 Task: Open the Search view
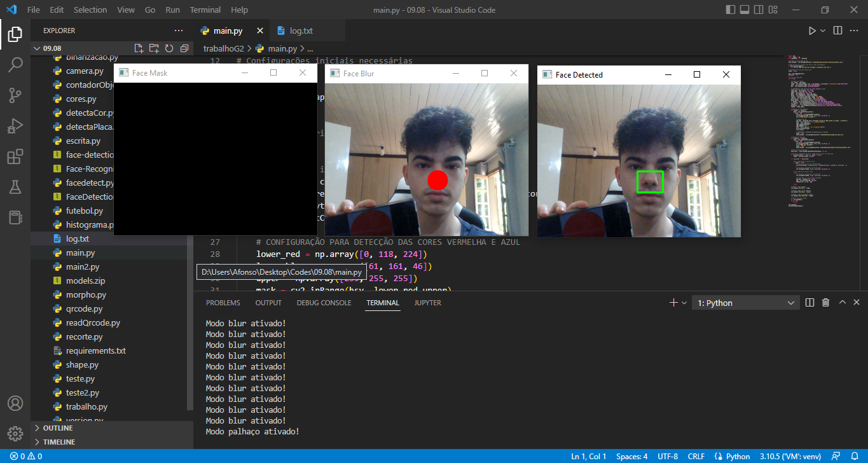(15, 64)
